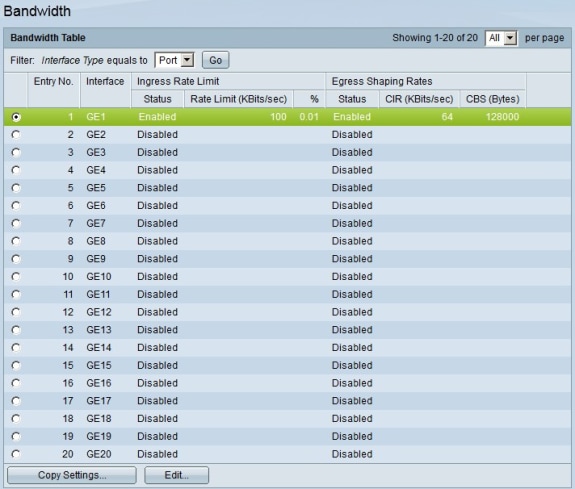Click the CIR (KBits/sec) column header

419,99
